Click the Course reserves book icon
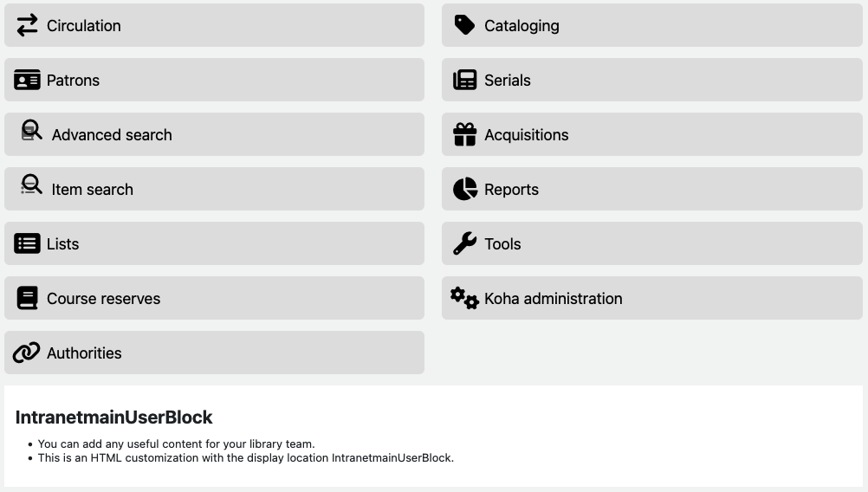This screenshot has width=868, height=492. click(x=27, y=298)
